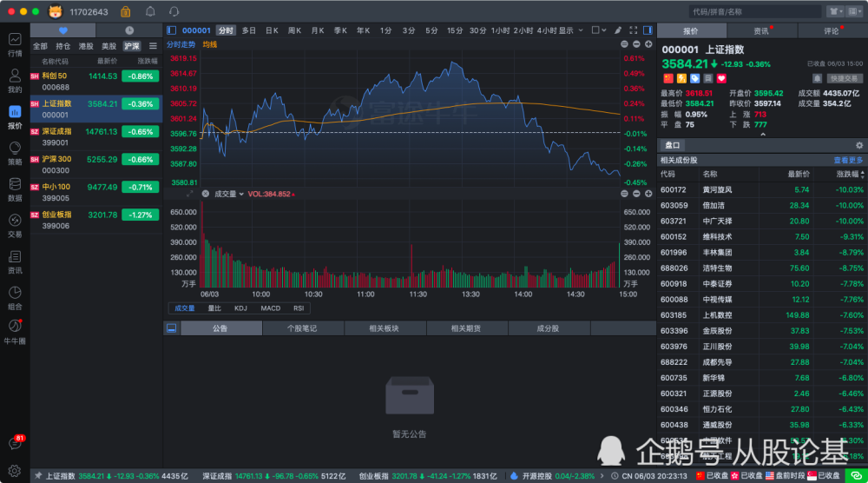Open the 查看更多 link for related constituents
This screenshot has height=483, width=868.
[848, 160]
